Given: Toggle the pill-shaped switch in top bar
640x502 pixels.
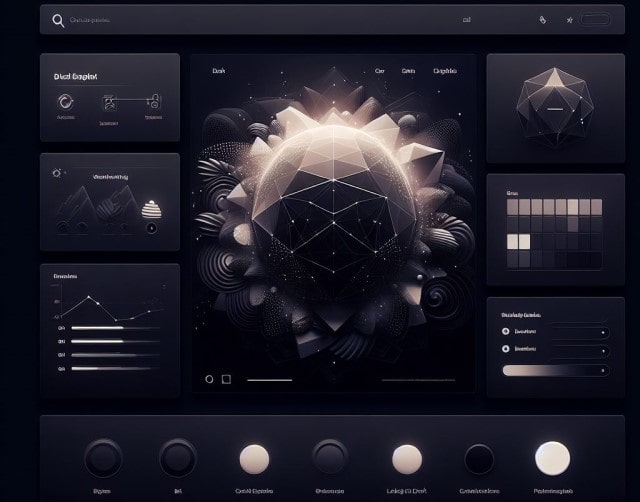Looking at the screenshot, I should [595, 20].
